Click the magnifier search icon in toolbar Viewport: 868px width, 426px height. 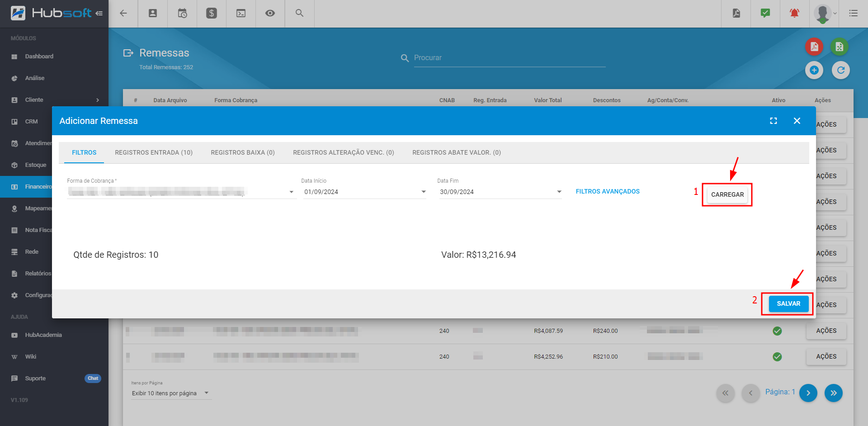[299, 13]
